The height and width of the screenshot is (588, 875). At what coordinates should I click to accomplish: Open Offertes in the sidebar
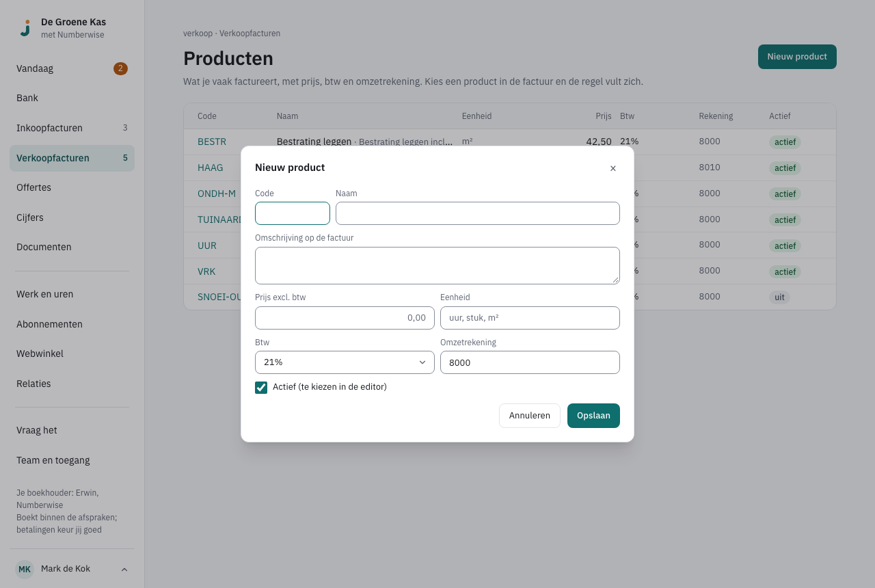[x=72, y=187]
